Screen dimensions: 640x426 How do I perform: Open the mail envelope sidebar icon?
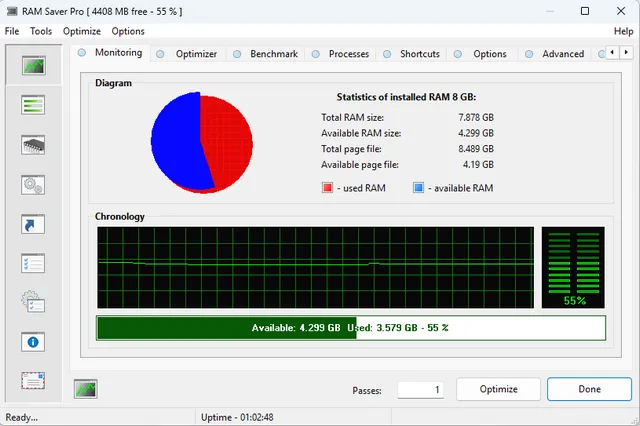pyautogui.click(x=33, y=381)
